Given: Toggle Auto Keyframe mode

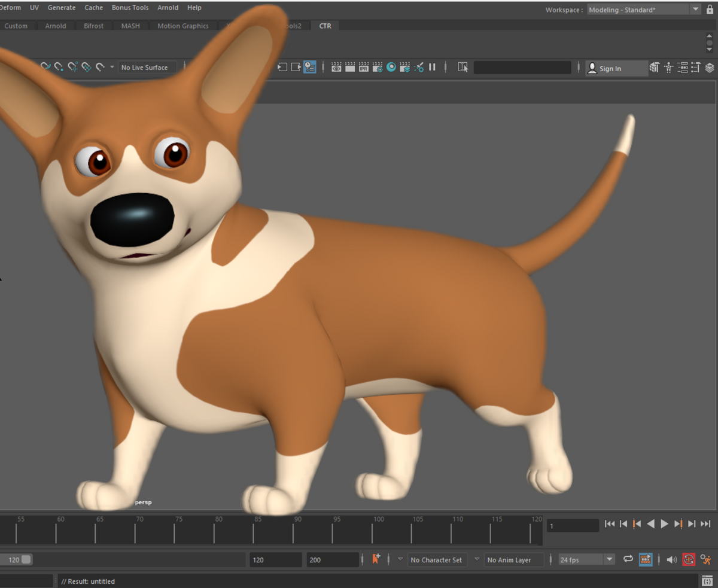Looking at the screenshot, I should (x=689, y=559).
